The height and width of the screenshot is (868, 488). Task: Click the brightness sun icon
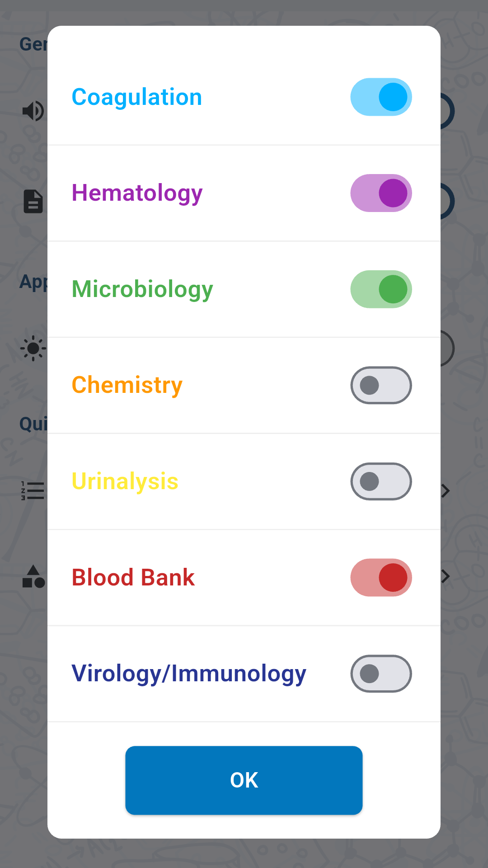(33, 349)
